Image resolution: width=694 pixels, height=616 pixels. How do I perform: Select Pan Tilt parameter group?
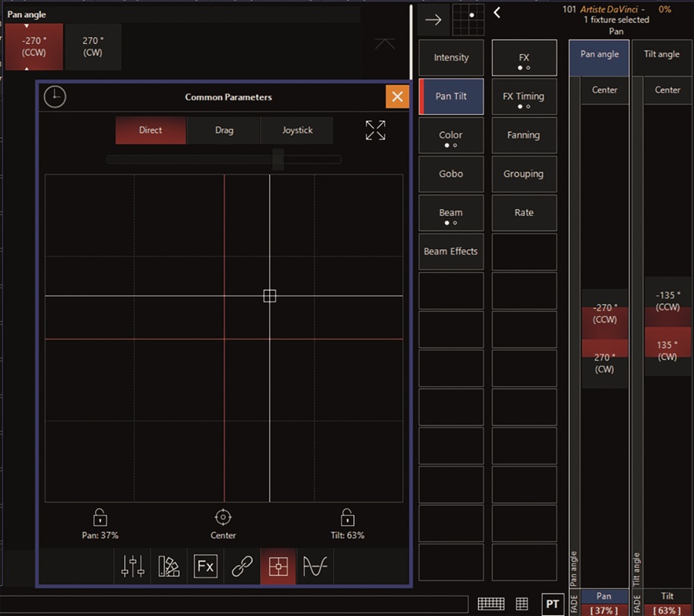(451, 96)
